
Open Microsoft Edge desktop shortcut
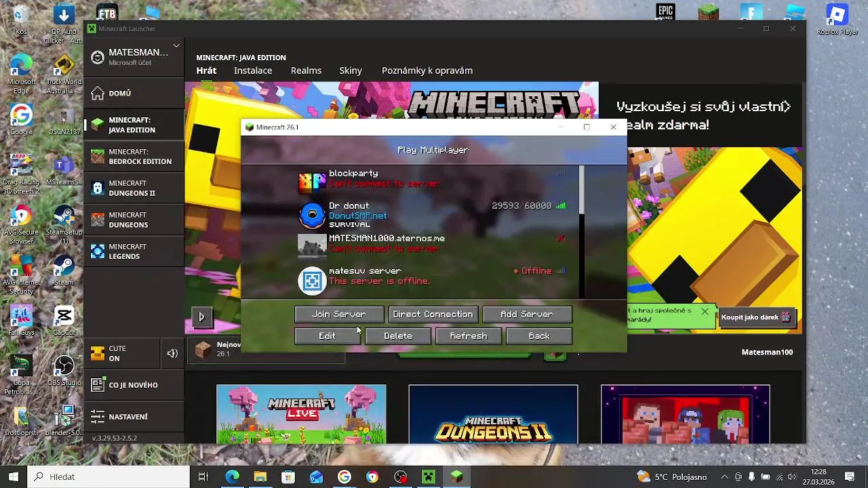[21, 73]
